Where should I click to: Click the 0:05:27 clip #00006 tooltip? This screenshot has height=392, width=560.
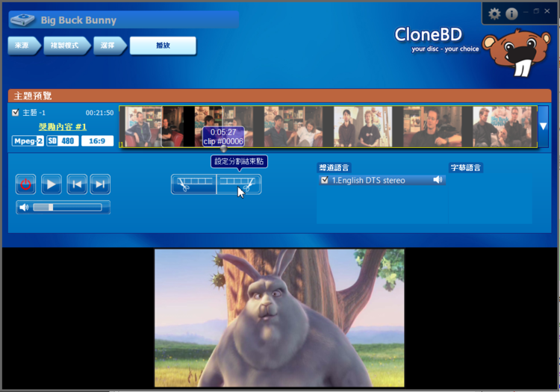tap(223, 137)
